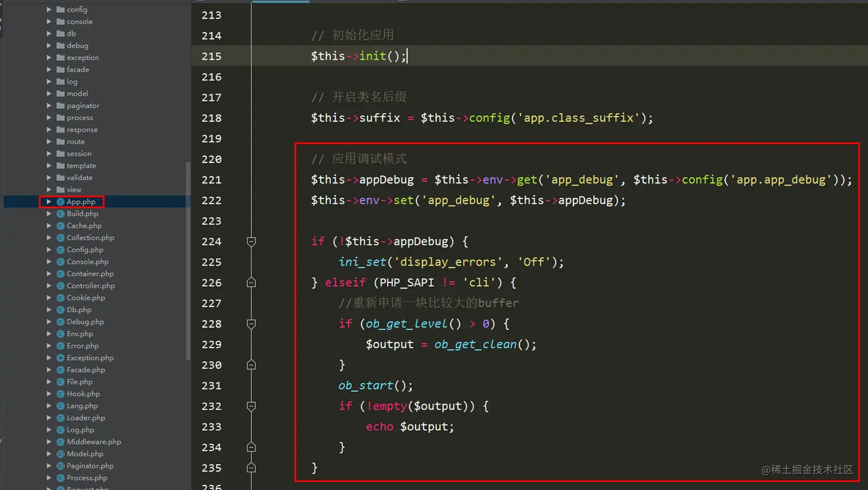Click the Collection.php class icon

click(x=60, y=238)
